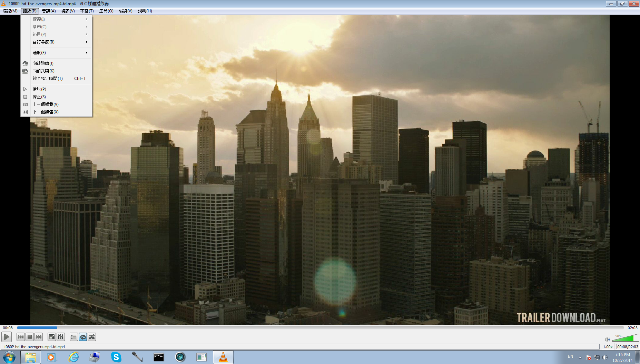Skip to next media with toolbar button
Screen dimensions: 640x364
[39, 337]
